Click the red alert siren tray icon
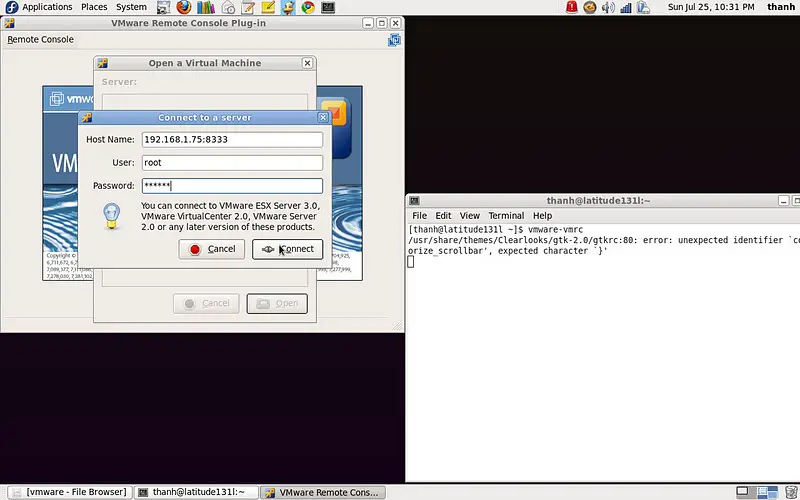Viewport: 800px width, 500px height. click(571, 7)
